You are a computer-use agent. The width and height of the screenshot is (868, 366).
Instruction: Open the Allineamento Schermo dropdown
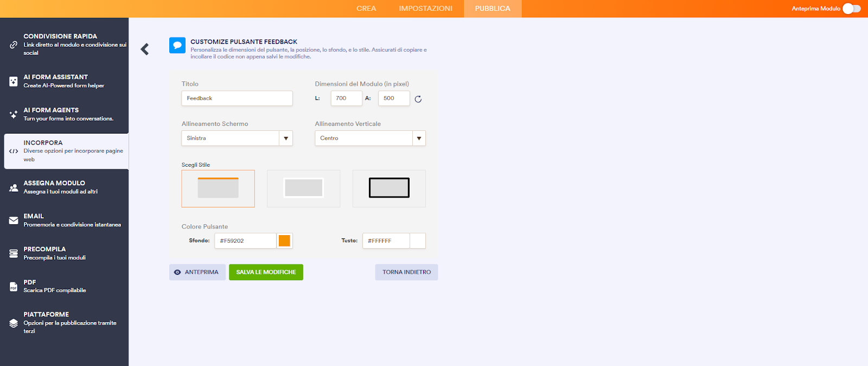pos(237,138)
